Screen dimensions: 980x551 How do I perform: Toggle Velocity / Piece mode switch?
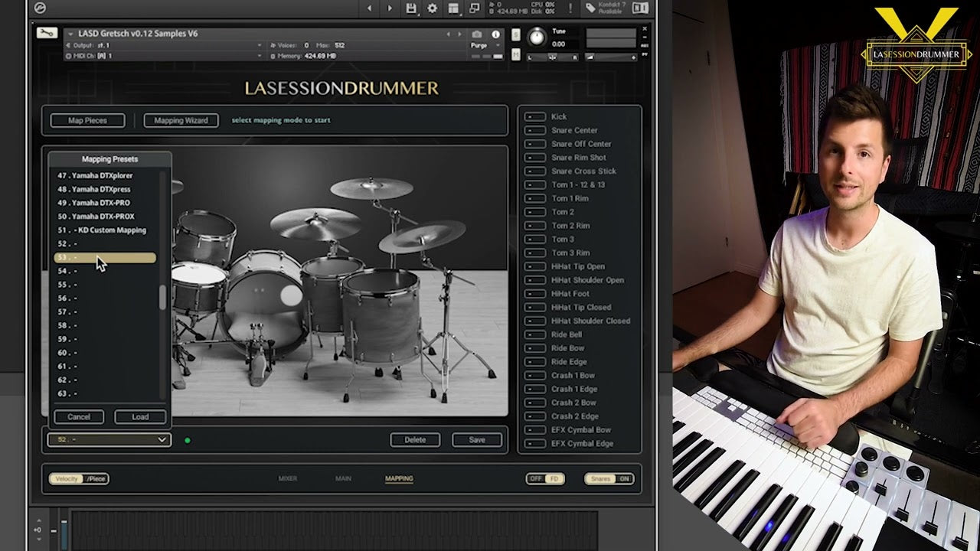(79, 479)
